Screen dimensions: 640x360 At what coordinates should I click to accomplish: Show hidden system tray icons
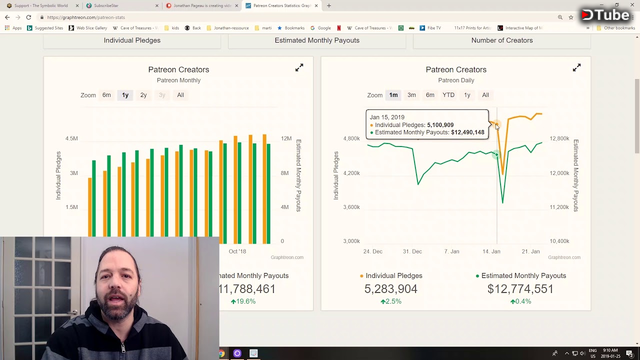tap(567, 353)
